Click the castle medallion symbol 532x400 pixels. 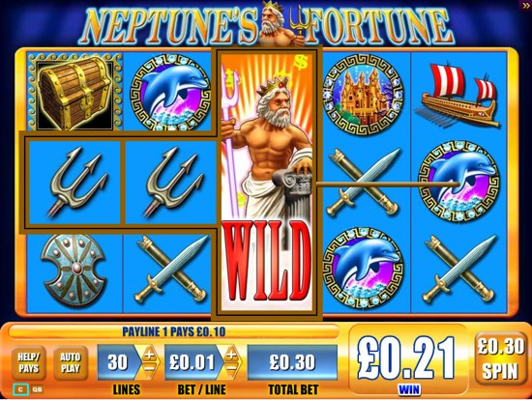[363, 93]
